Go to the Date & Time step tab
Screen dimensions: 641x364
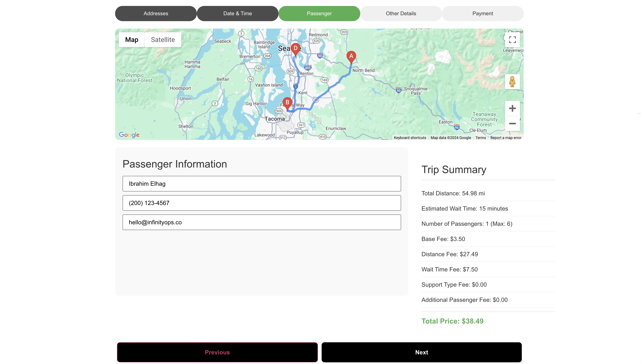[x=237, y=14]
